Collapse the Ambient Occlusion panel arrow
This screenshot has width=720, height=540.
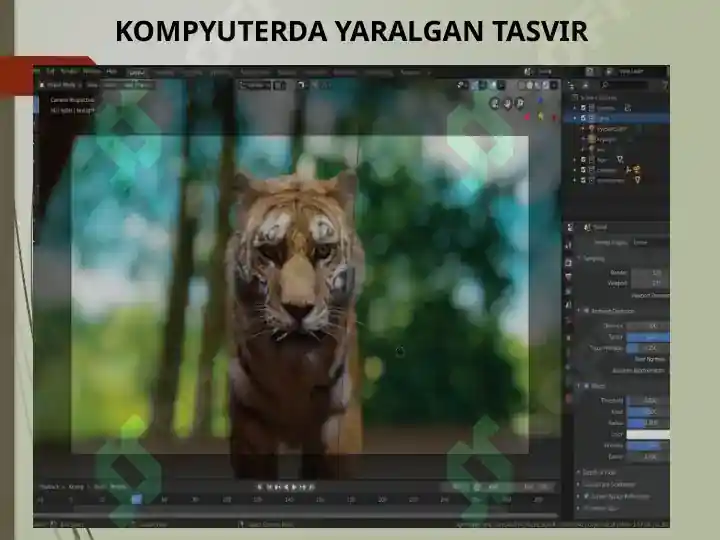pyautogui.click(x=579, y=311)
